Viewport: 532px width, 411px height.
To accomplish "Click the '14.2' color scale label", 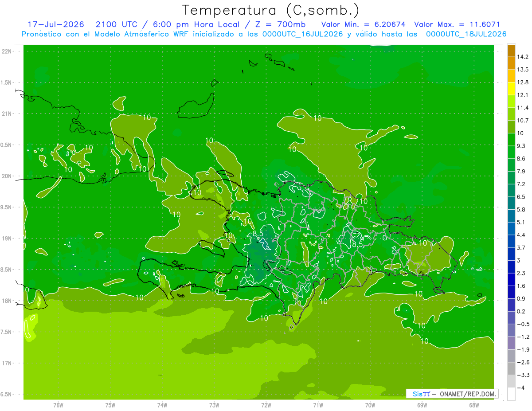I will (524, 57).
